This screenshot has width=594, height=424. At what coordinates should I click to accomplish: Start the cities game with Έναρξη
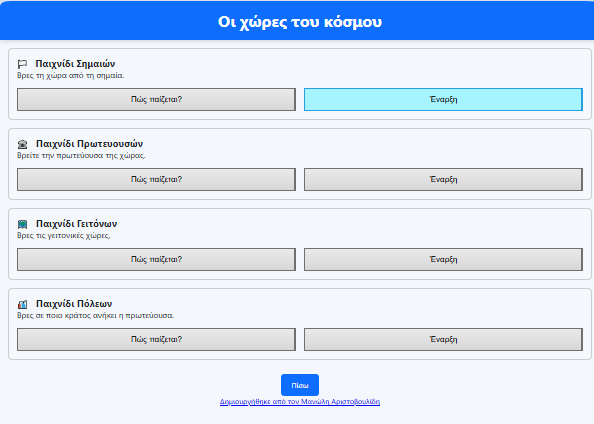(x=443, y=340)
